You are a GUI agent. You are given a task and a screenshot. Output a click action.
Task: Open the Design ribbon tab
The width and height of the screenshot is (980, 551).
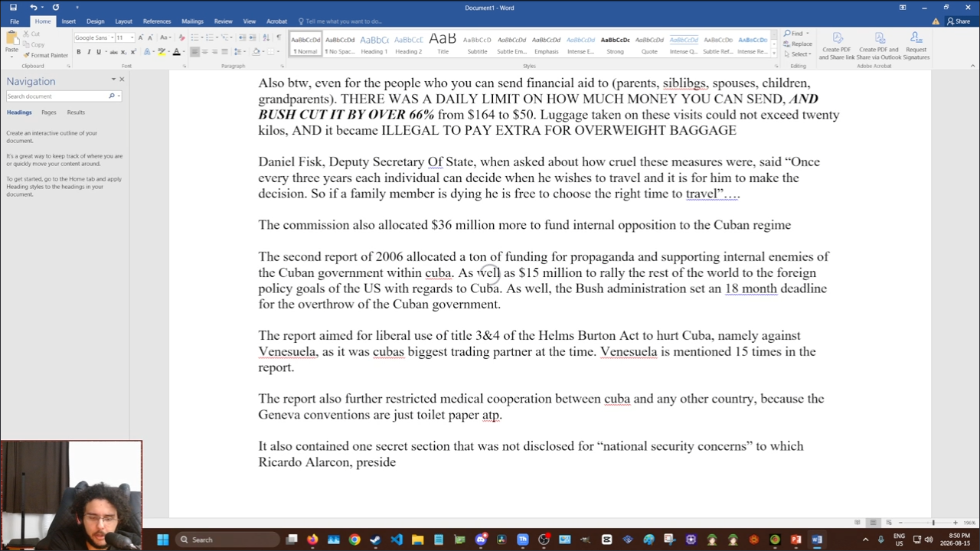click(95, 21)
